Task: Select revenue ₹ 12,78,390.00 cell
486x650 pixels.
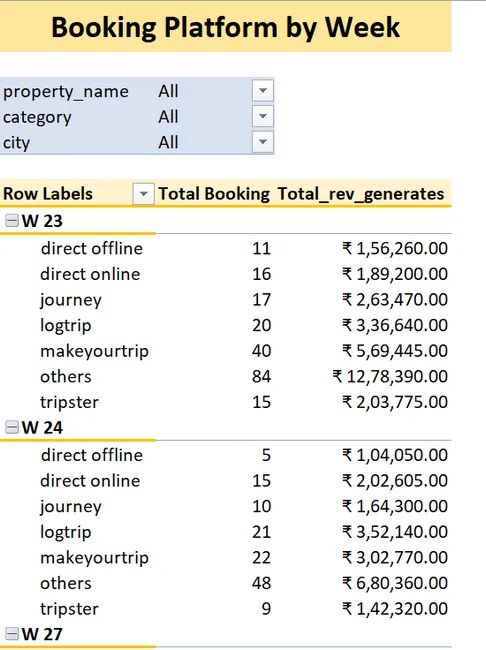Action: (390, 377)
